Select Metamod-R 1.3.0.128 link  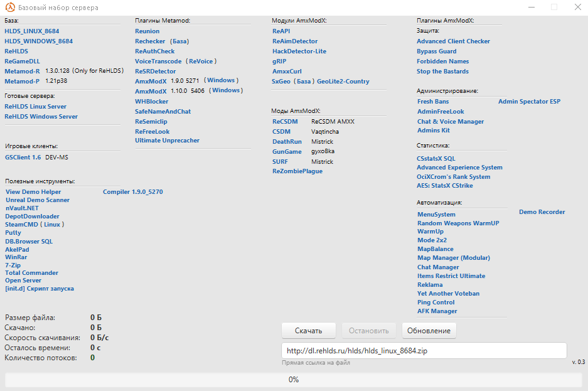[x=22, y=71]
